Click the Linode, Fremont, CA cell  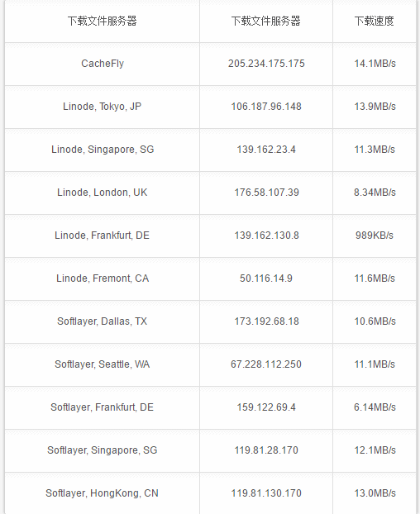coord(103,278)
